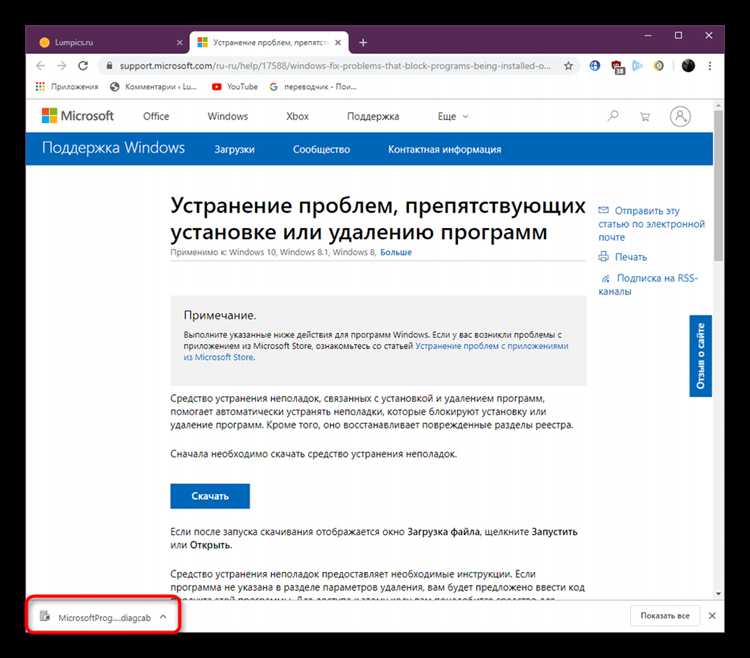This screenshot has height=658, width=750.
Task: Click the padlock site info icon
Action: 110,66
